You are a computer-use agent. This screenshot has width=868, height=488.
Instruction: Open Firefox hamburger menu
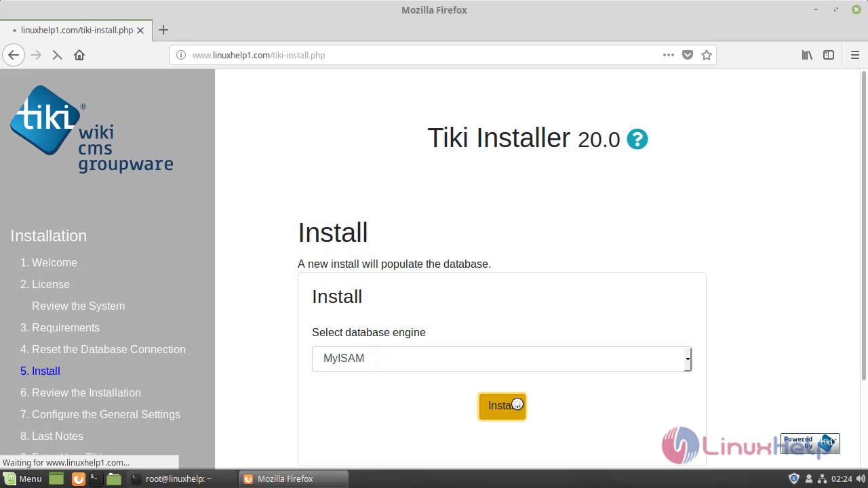(x=855, y=55)
